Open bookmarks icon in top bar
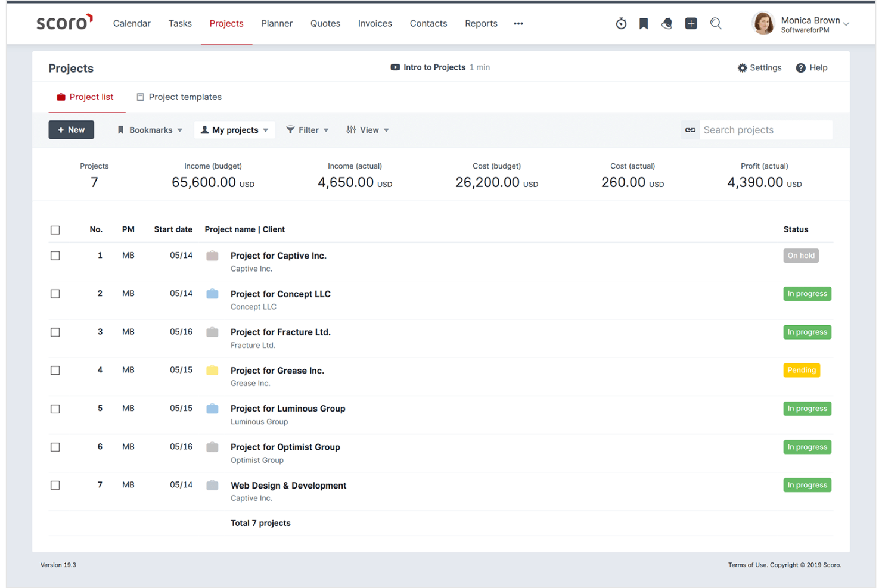The height and width of the screenshot is (588, 882). (644, 23)
